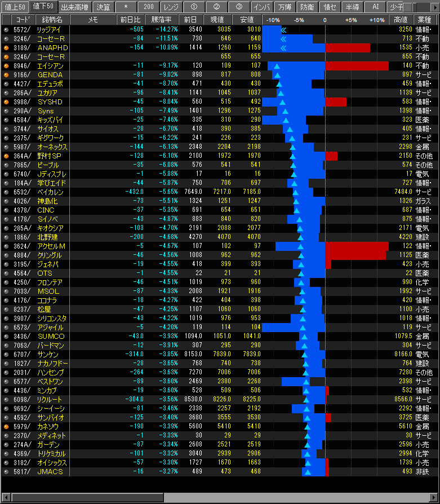Sort by the 騰落率 column header
The width and height of the screenshot is (440, 504).
point(161,20)
